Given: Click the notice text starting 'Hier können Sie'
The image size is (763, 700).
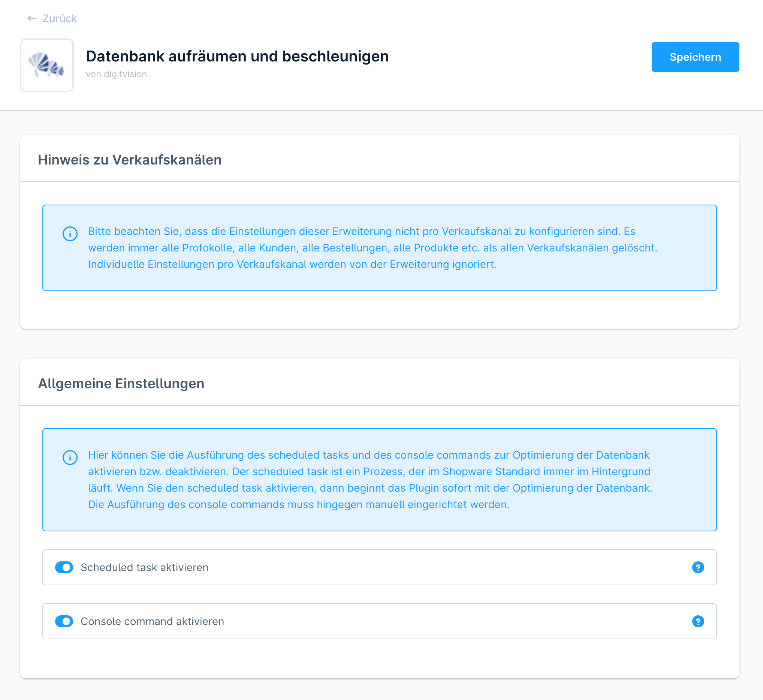Looking at the screenshot, I should 371,480.
